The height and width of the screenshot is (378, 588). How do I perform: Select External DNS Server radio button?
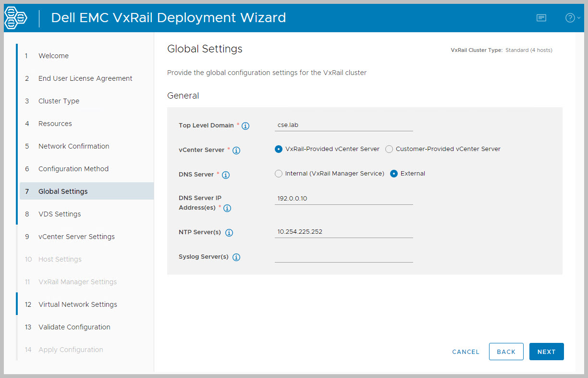pos(394,174)
